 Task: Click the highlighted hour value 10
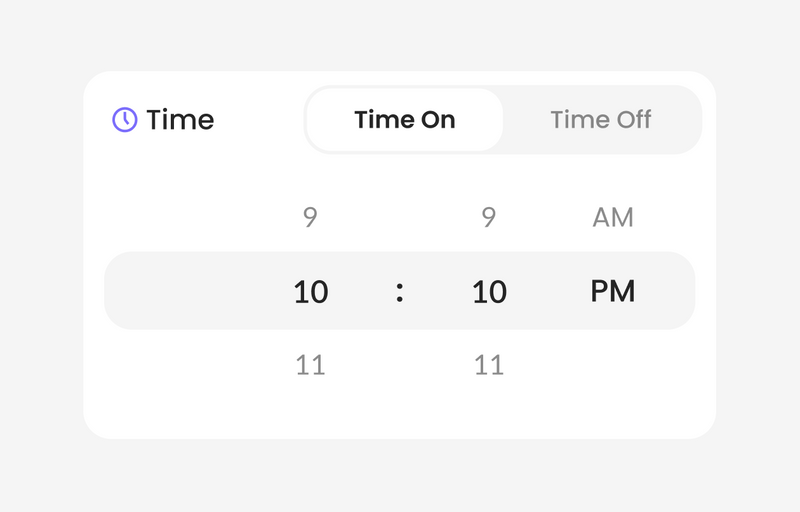click(311, 292)
